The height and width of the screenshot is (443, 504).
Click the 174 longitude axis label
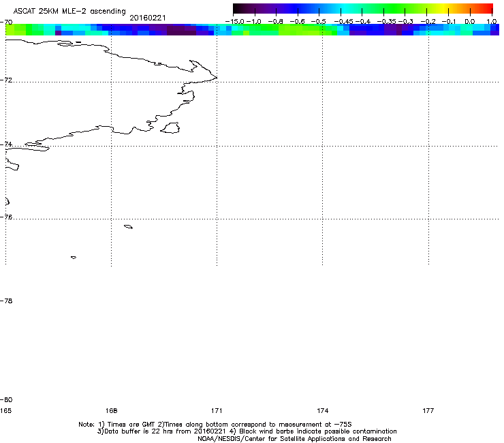(322, 411)
